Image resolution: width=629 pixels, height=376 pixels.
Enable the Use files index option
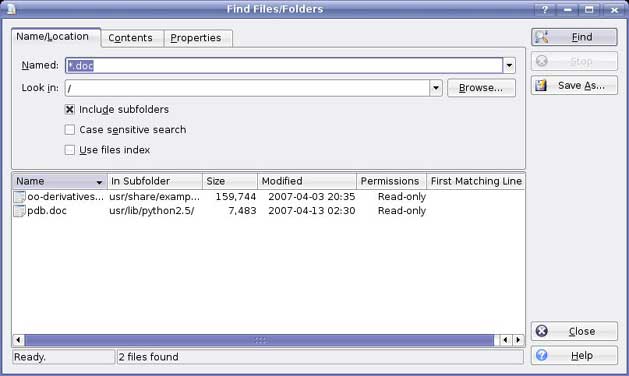coord(69,150)
